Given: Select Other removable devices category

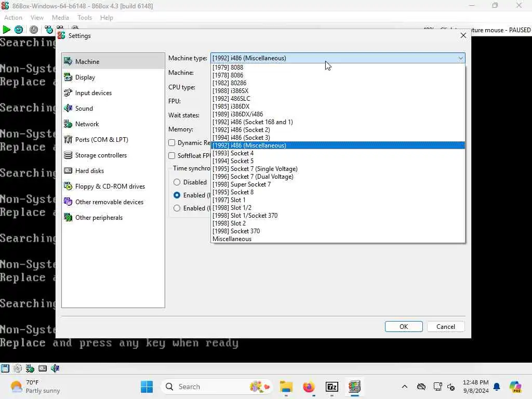Looking at the screenshot, I should pyautogui.click(x=113, y=202).
